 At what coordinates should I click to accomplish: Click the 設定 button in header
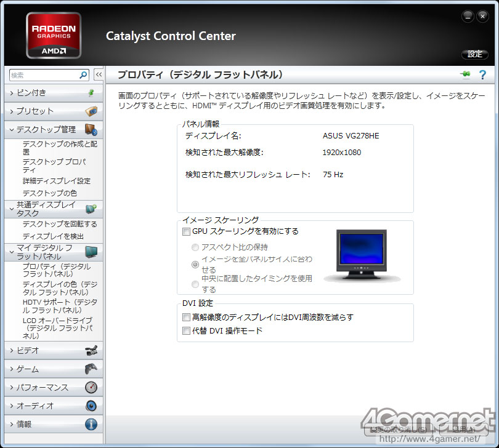475,54
